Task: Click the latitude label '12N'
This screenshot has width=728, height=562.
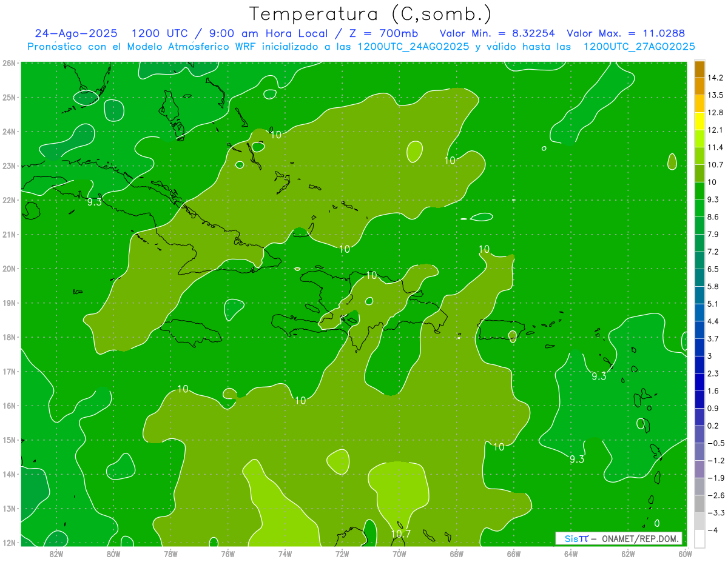Action: [x=9, y=543]
